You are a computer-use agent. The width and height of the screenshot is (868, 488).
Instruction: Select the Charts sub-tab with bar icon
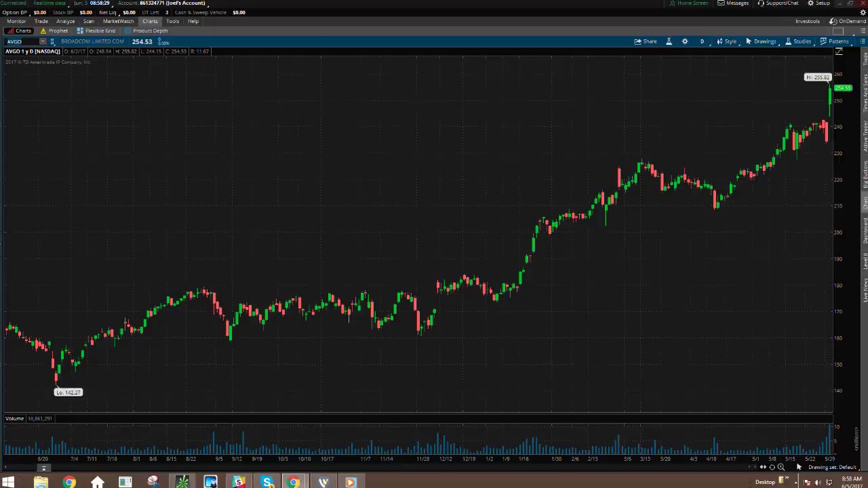coord(19,30)
